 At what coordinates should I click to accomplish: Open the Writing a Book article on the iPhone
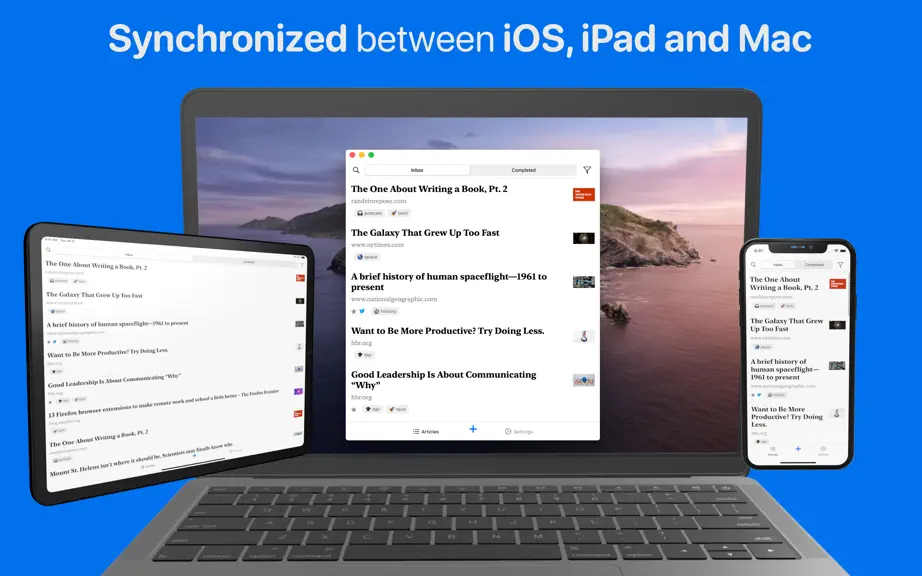[784, 283]
